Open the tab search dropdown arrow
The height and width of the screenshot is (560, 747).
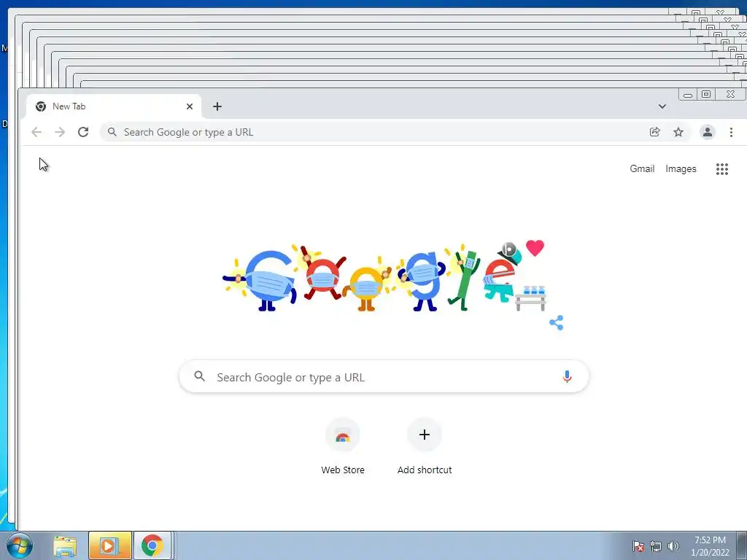(x=662, y=106)
